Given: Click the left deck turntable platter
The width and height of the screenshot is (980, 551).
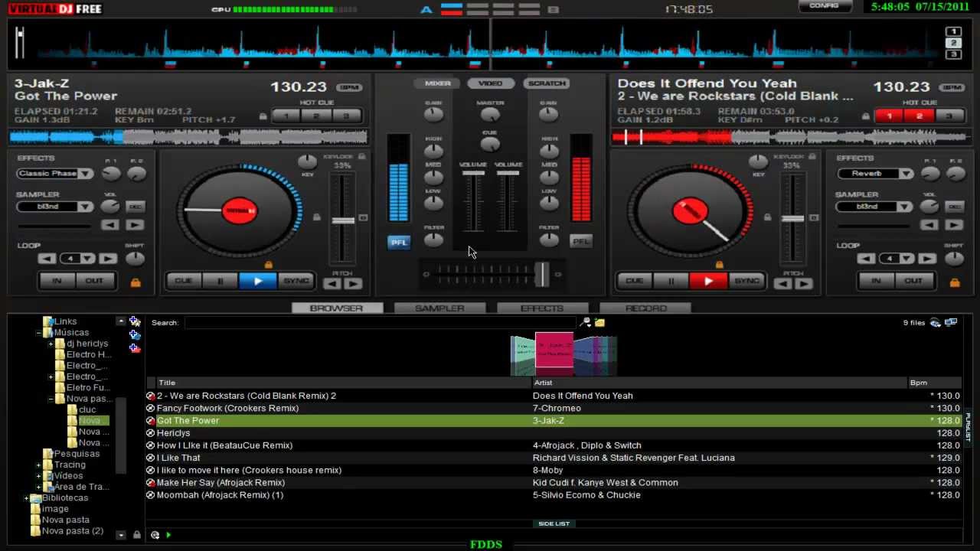Looking at the screenshot, I should pyautogui.click(x=239, y=211).
